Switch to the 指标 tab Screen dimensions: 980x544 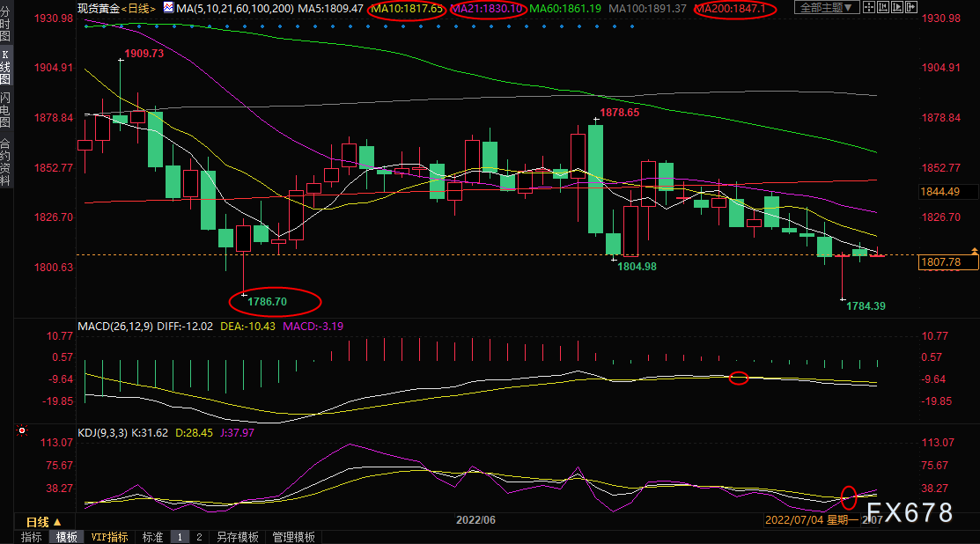pyautogui.click(x=31, y=537)
